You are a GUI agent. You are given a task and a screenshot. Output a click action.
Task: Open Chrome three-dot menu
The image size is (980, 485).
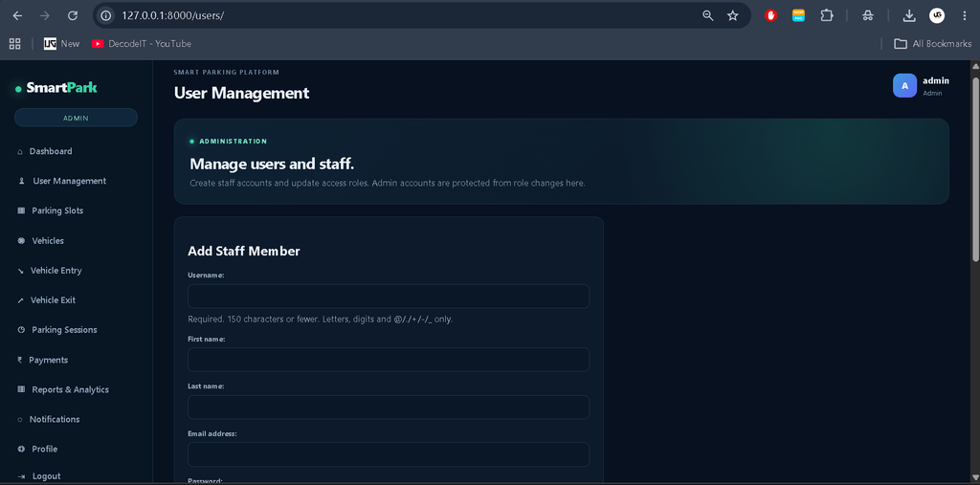tap(965, 15)
